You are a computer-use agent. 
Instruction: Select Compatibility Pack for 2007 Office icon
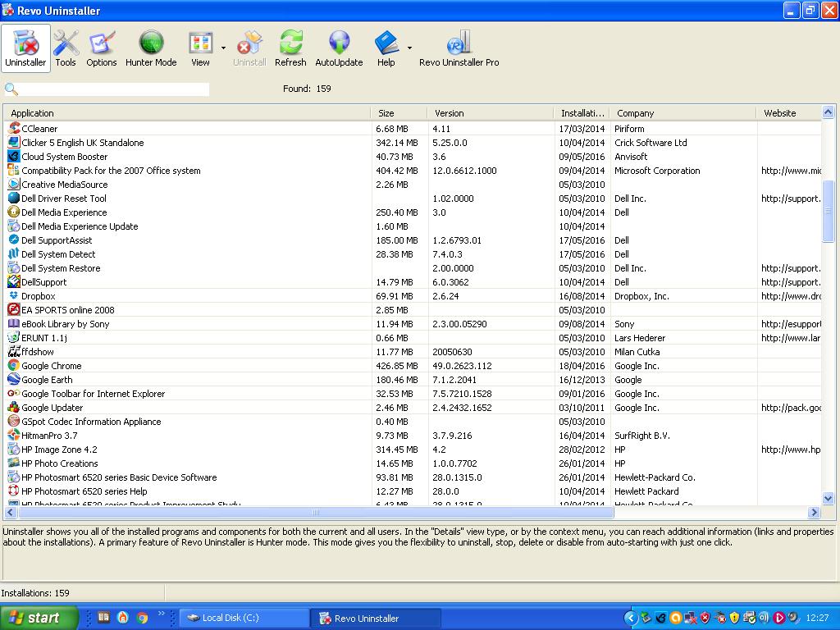(14, 171)
